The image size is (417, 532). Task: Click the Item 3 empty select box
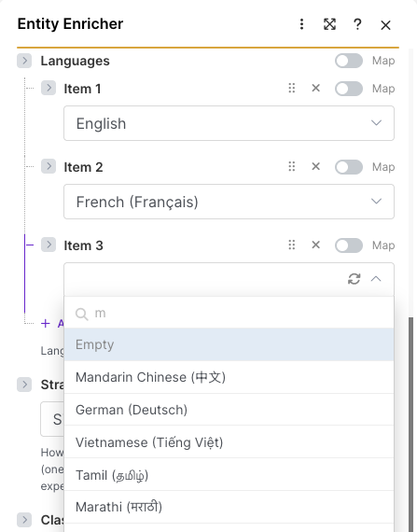point(229,279)
